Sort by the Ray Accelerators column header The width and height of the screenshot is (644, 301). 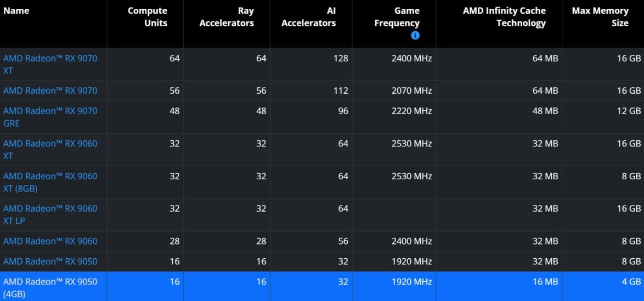[x=227, y=17]
